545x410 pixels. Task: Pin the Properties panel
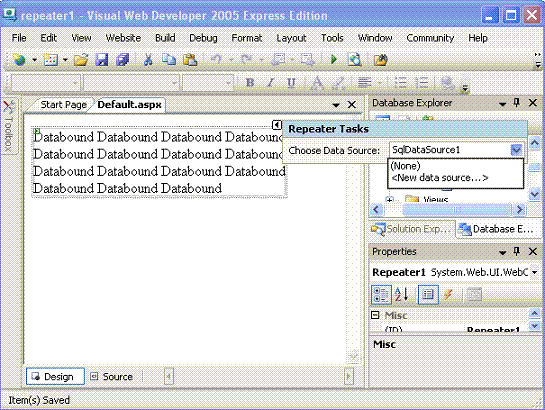point(517,251)
